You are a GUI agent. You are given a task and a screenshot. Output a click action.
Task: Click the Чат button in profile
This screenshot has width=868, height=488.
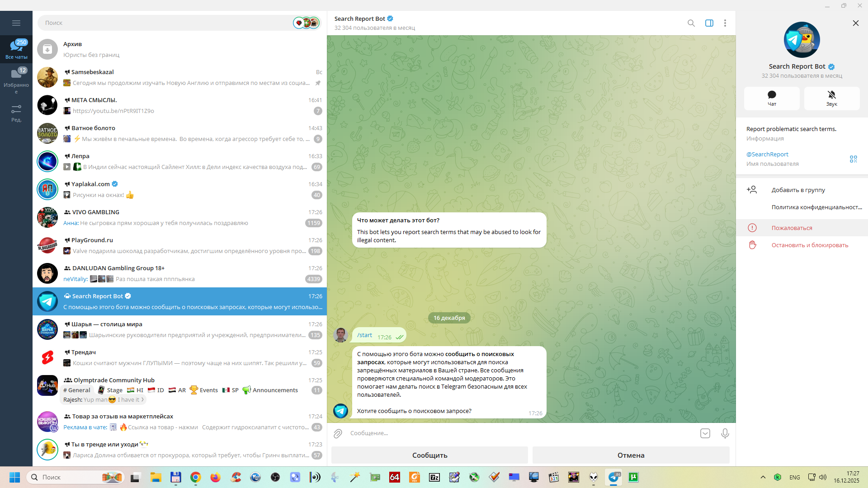point(772,98)
